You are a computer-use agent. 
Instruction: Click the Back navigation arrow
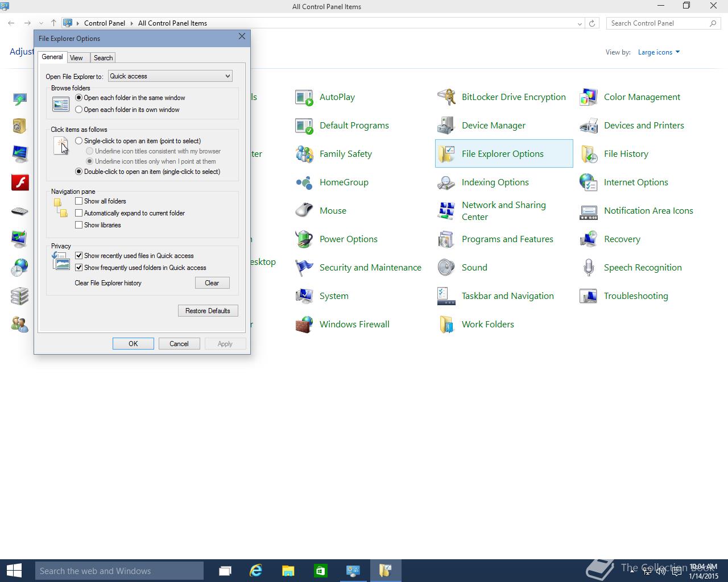[11, 23]
